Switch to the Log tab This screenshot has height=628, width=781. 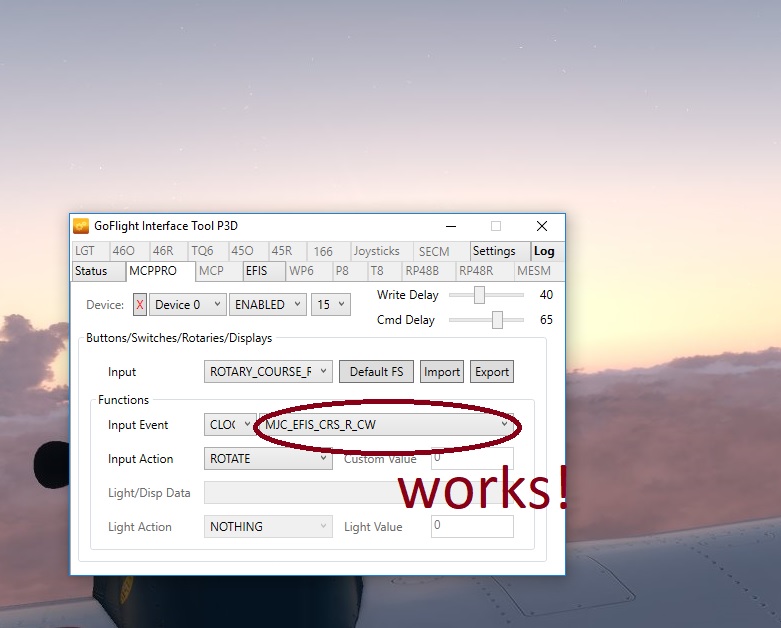[x=543, y=251]
